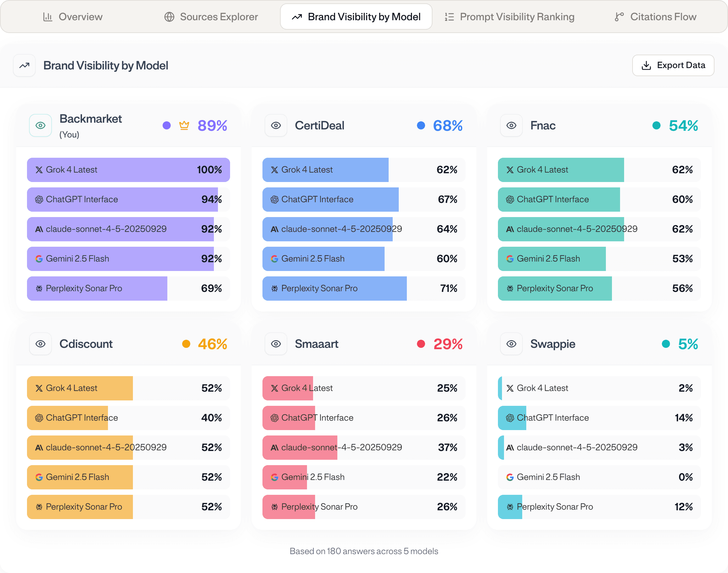728x573 pixels.
Task: Click Swappie's teal color dot
Action: click(666, 344)
